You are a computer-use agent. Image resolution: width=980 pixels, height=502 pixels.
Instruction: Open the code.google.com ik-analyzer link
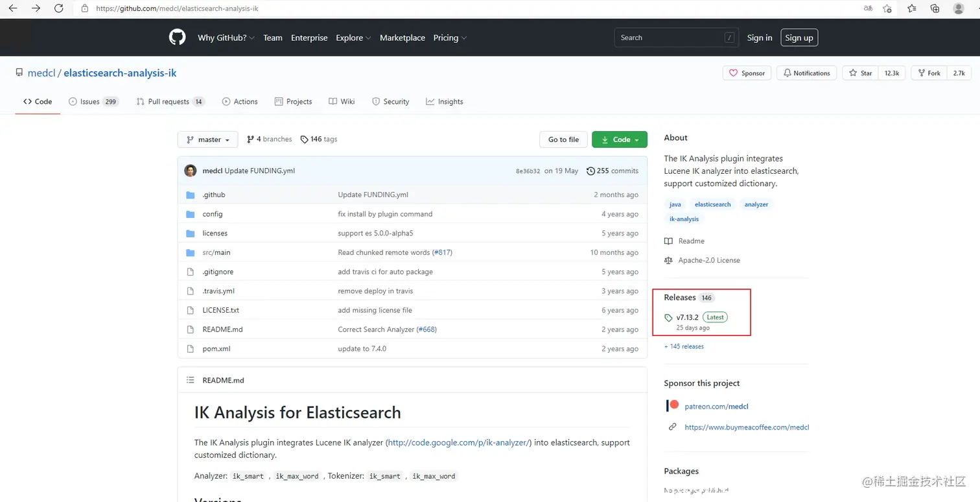(x=458, y=442)
